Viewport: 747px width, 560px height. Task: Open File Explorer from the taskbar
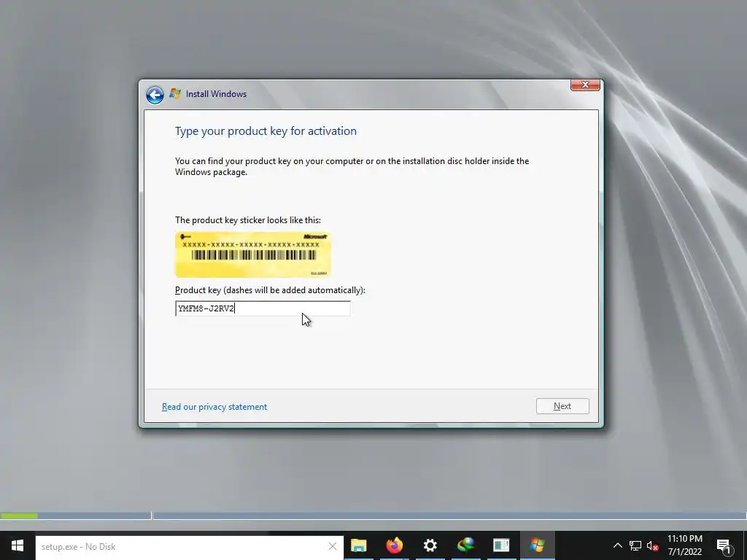358,545
